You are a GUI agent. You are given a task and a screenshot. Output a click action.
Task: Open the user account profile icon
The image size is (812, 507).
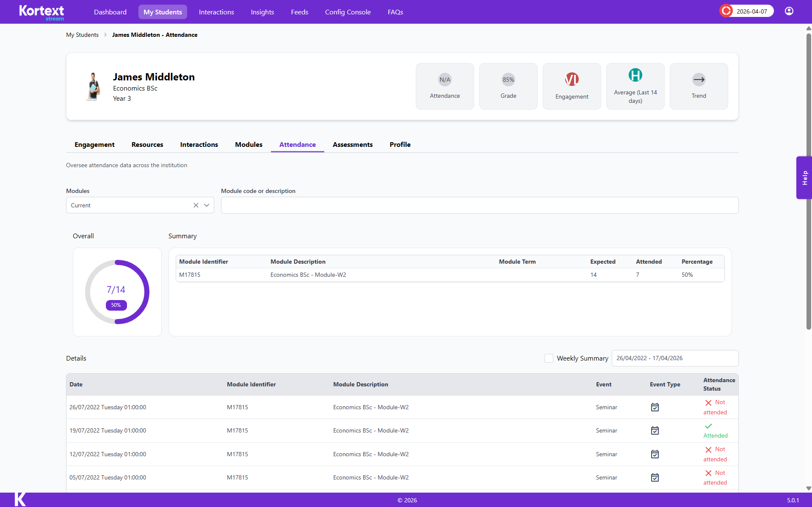coord(789,11)
